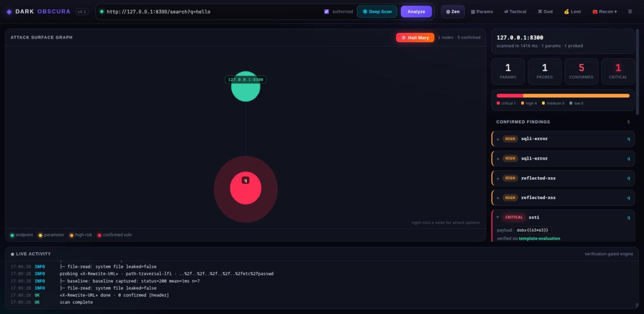Click the CONFIRMED stat card
Image resolution: width=644 pixels, height=314 pixels.
(x=581, y=71)
